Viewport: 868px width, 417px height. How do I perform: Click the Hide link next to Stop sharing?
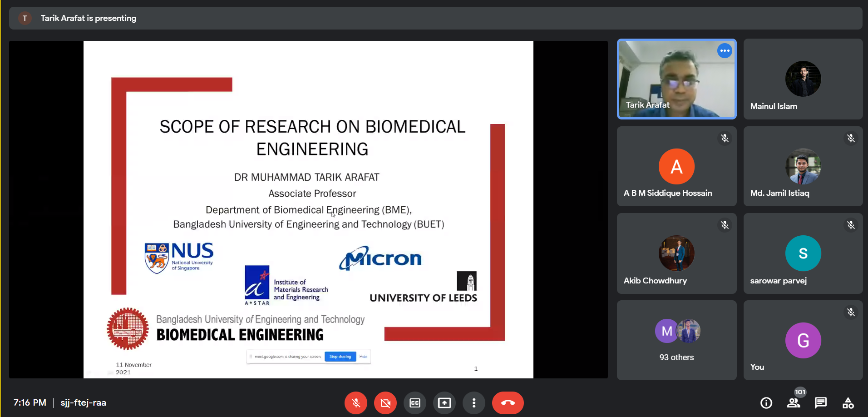[363, 357]
